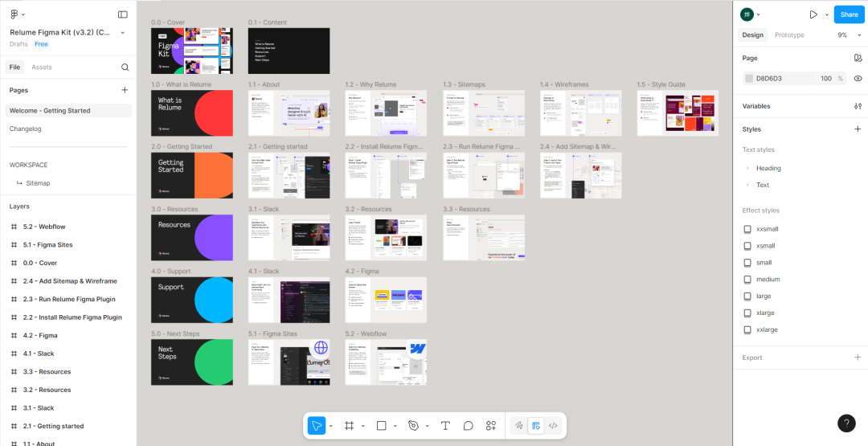Open file name dropdown chevron
Viewport: 868px width, 446px height.
click(x=123, y=33)
